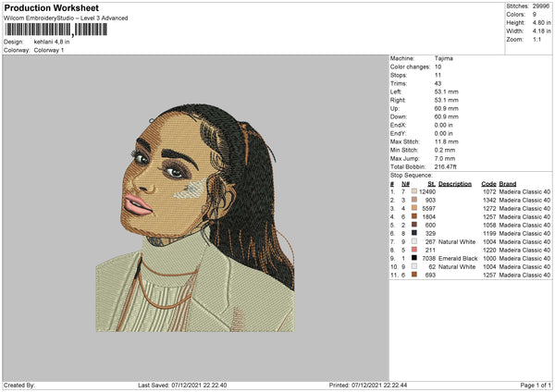Click the 'Emerald Black' description
555x392 pixels.
458,258
